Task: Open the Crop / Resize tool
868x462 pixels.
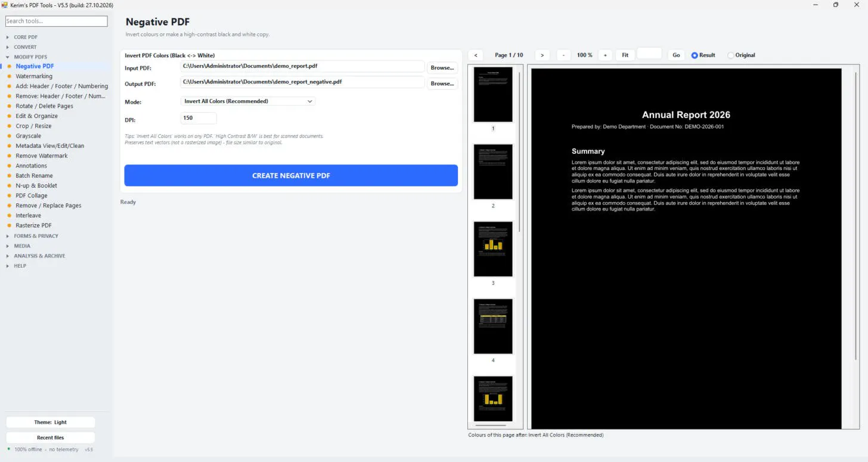Action: (33, 126)
